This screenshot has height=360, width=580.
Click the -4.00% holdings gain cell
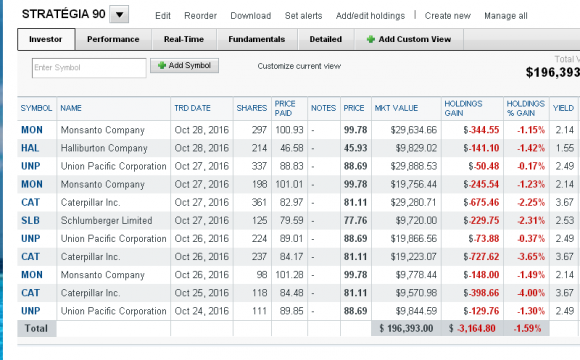[531, 293]
